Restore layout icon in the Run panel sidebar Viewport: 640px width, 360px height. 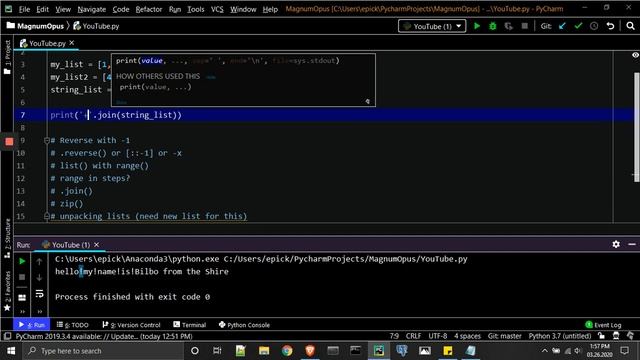click(22, 298)
